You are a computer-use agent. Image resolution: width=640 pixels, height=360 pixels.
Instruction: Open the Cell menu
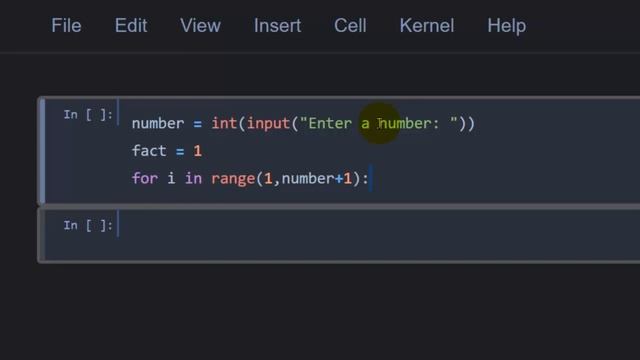(x=350, y=26)
